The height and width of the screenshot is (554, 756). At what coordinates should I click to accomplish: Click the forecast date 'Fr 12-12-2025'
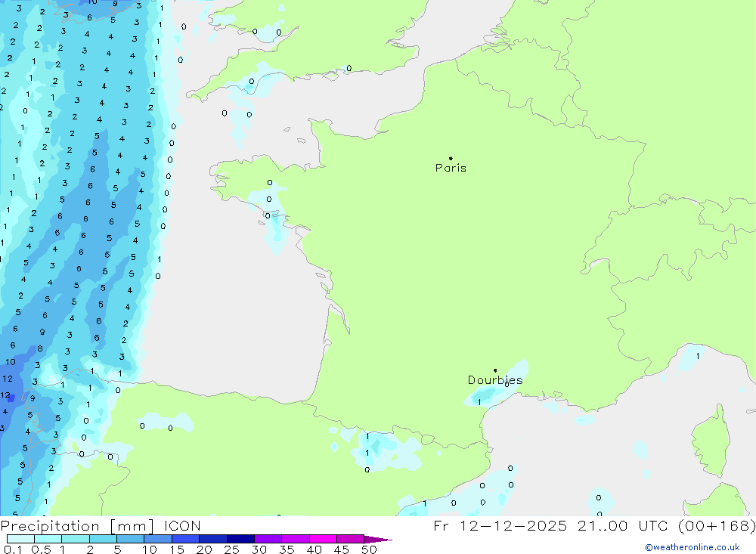click(x=500, y=526)
